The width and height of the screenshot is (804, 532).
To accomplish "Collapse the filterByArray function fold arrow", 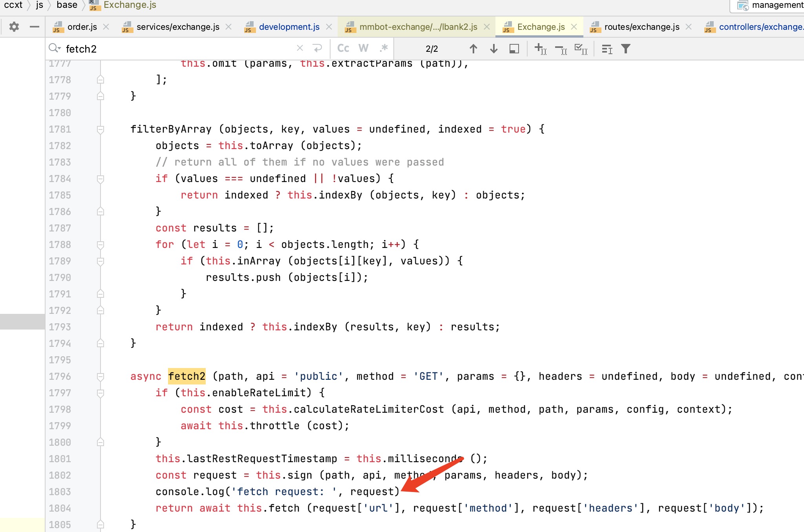I will point(100,129).
